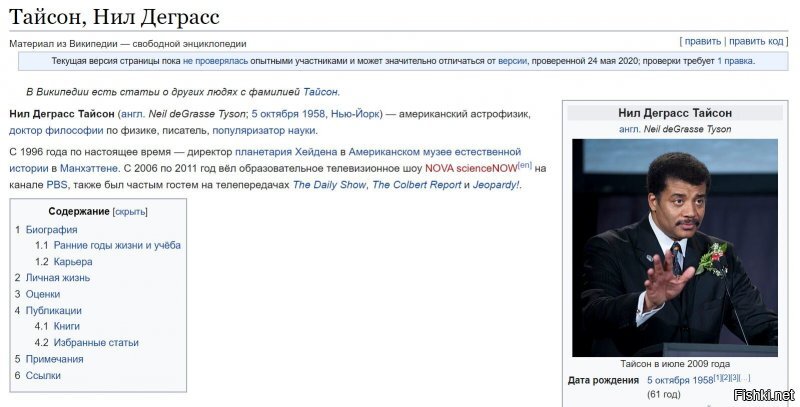The height and width of the screenshot is (407, 800).
Task: Click the '[en]' superscript interwiki link
Action: [x=524, y=165]
